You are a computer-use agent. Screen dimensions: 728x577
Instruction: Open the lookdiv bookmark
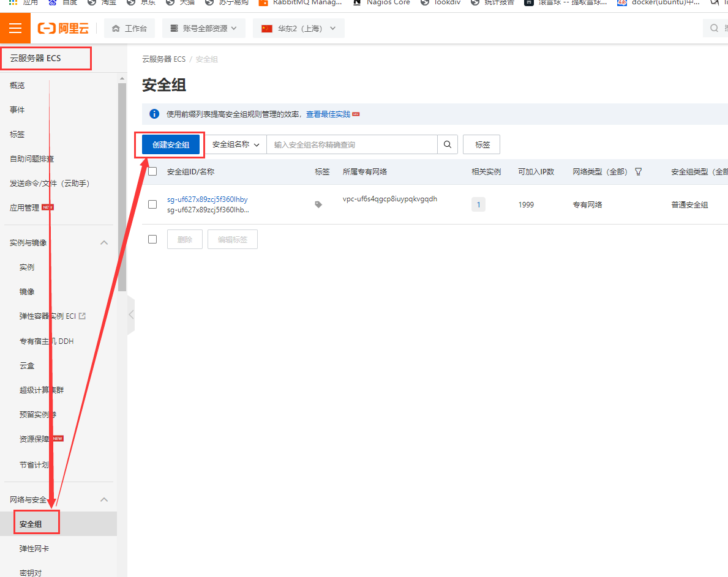(441, 3)
